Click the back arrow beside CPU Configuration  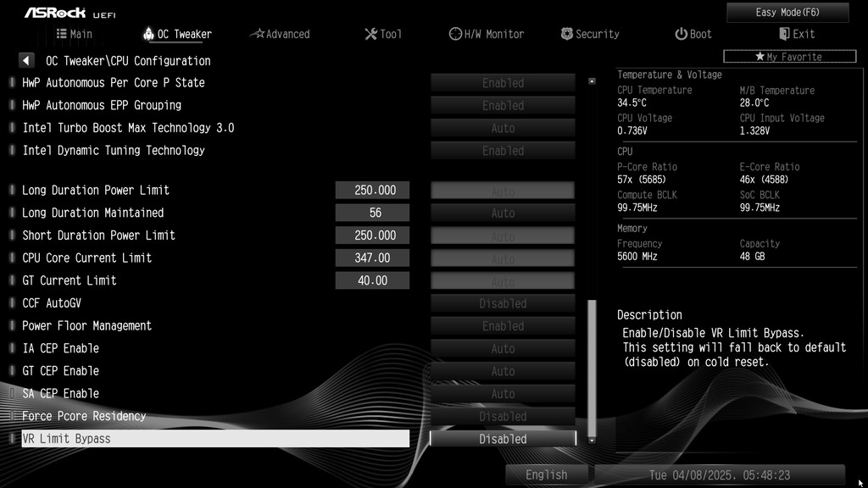(26, 60)
